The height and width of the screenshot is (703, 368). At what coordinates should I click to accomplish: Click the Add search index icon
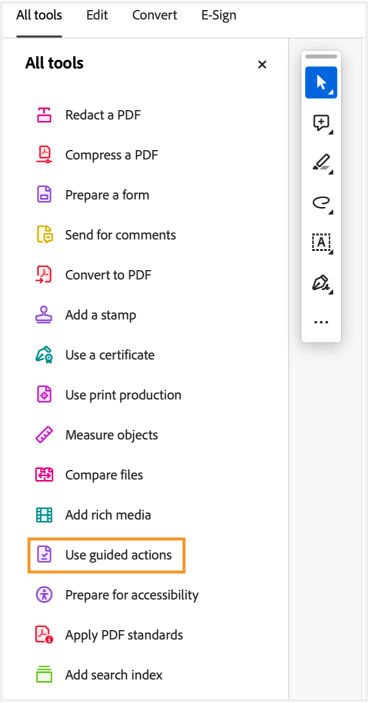pyautogui.click(x=44, y=675)
